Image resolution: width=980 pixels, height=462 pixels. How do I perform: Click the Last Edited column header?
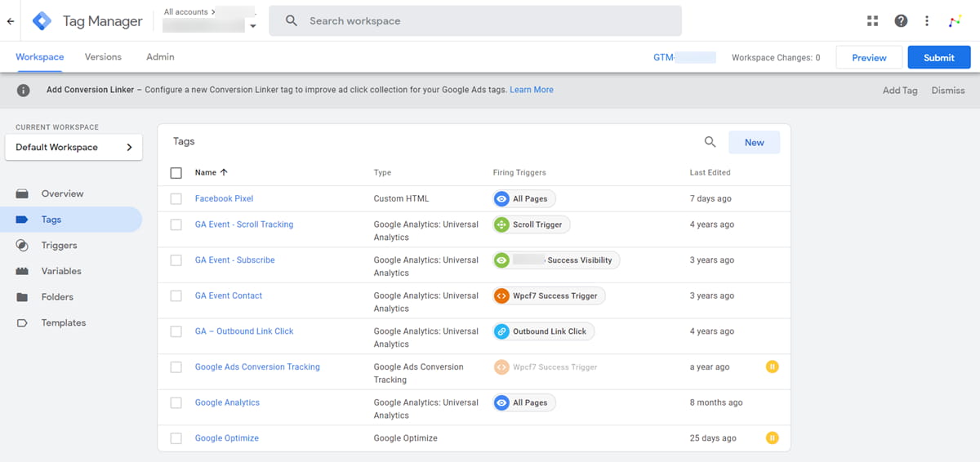[710, 173]
